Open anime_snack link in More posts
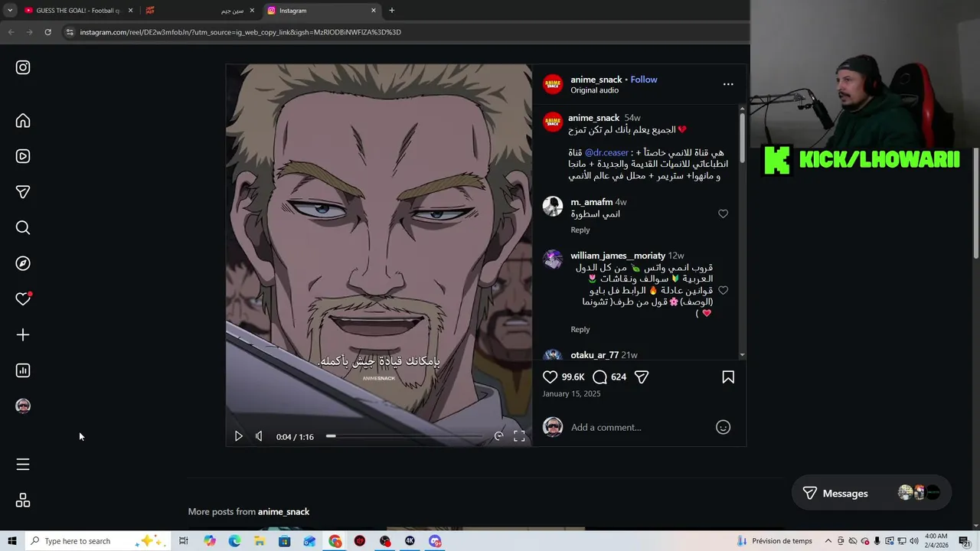Screen dimensions: 980x551 (x=283, y=511)
